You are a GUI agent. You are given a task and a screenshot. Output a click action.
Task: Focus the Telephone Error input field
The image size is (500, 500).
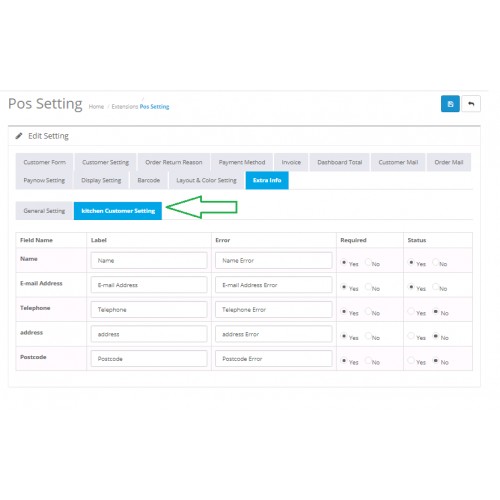(274, 310)
